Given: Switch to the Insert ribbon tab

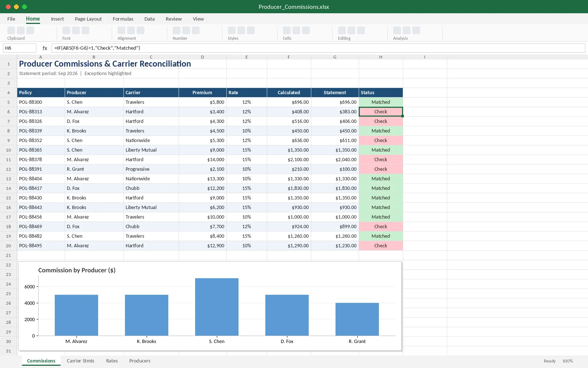Looking at the screenshot, I should [57, 19].
